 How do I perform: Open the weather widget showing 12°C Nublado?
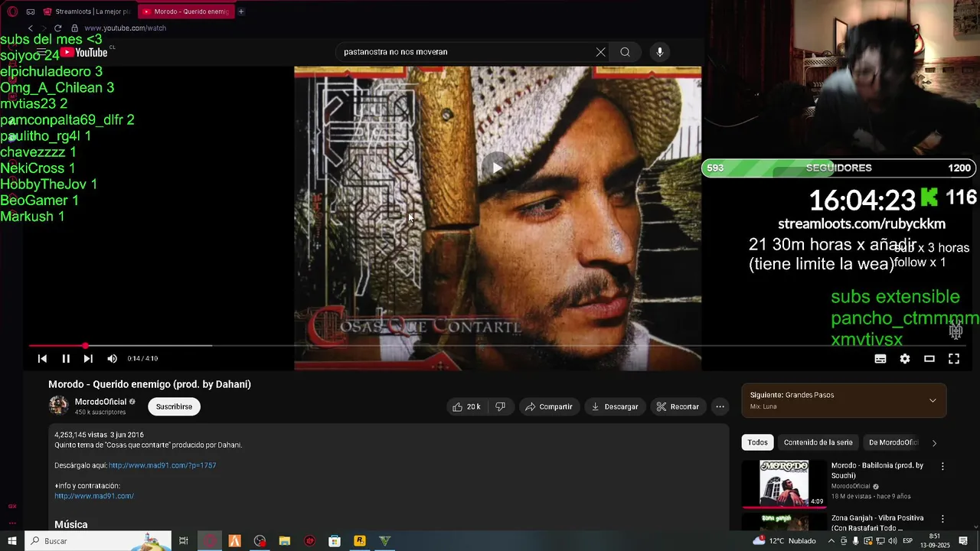[784, 541]
